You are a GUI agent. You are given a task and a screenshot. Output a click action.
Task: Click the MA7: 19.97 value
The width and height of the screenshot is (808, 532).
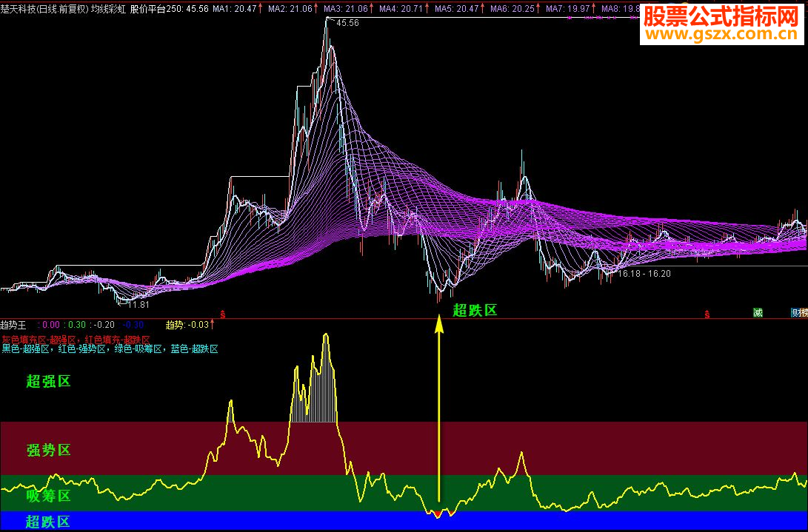tap(568, 9)
